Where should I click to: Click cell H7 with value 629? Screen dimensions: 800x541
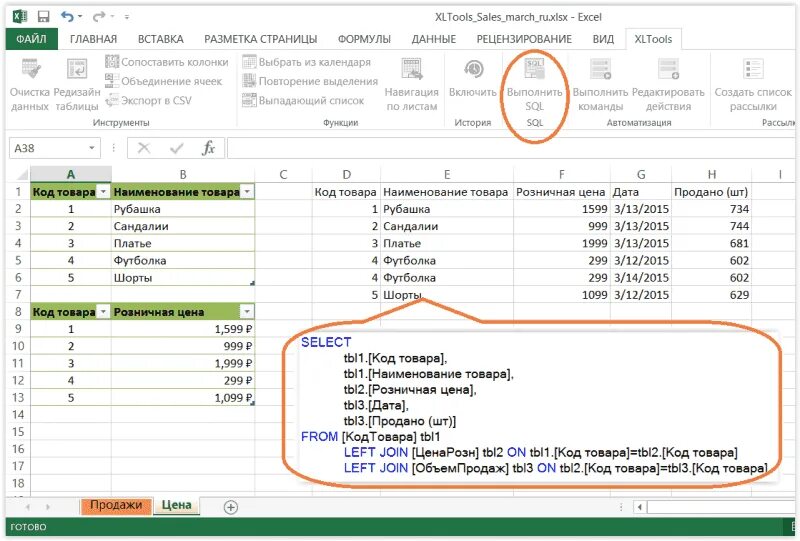click(x=711, y=294)
